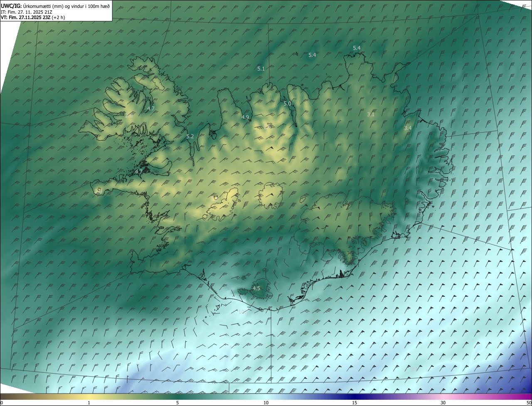The height and width of the screenshot is (406, 532).
Task: Click the pale yellow section of the colour scale
Action: click(x=89, y=396)
